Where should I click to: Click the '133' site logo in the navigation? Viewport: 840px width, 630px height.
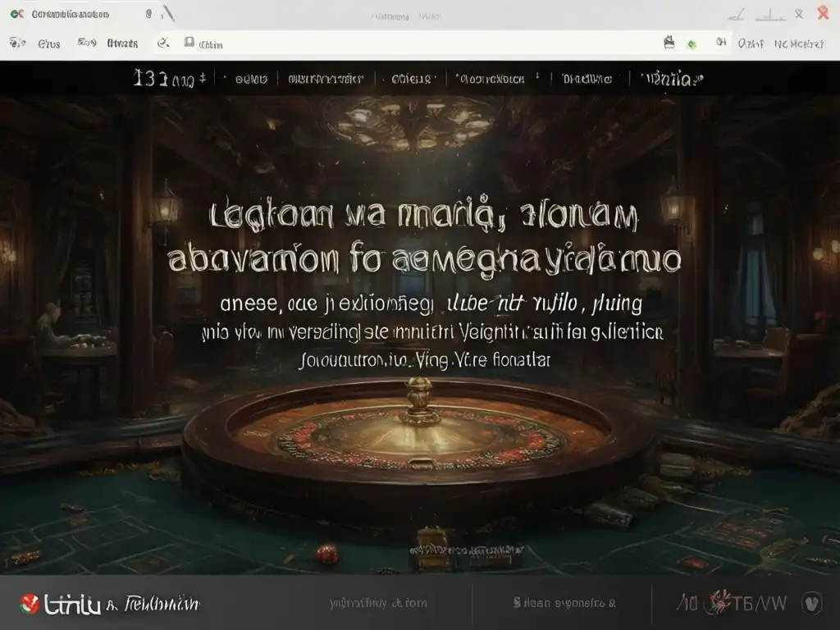169,79
